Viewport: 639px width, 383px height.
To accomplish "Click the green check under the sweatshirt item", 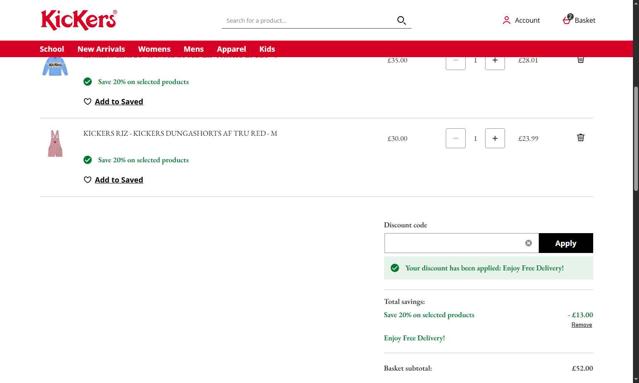I will (x=88, y=81).
